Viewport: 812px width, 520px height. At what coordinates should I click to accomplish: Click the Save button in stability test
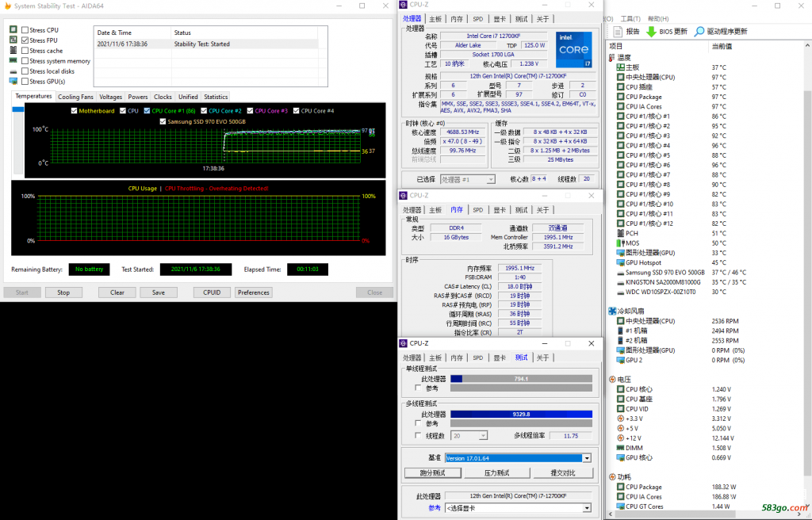coord(159,292)
